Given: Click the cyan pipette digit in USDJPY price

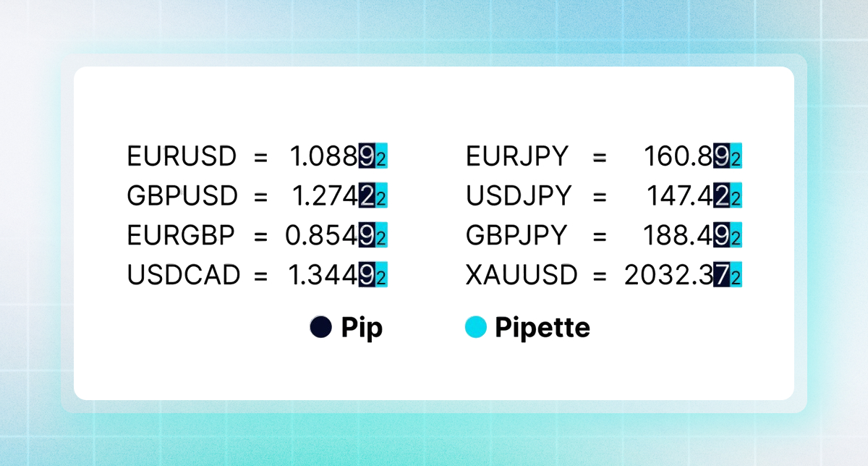Looking at the screenshot, I should click(736, 198).
